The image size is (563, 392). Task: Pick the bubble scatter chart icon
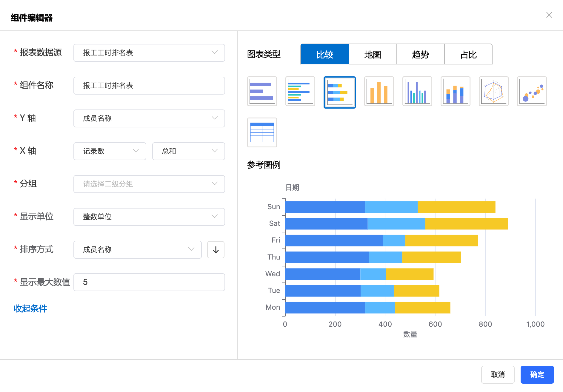[x=532, y=91]
